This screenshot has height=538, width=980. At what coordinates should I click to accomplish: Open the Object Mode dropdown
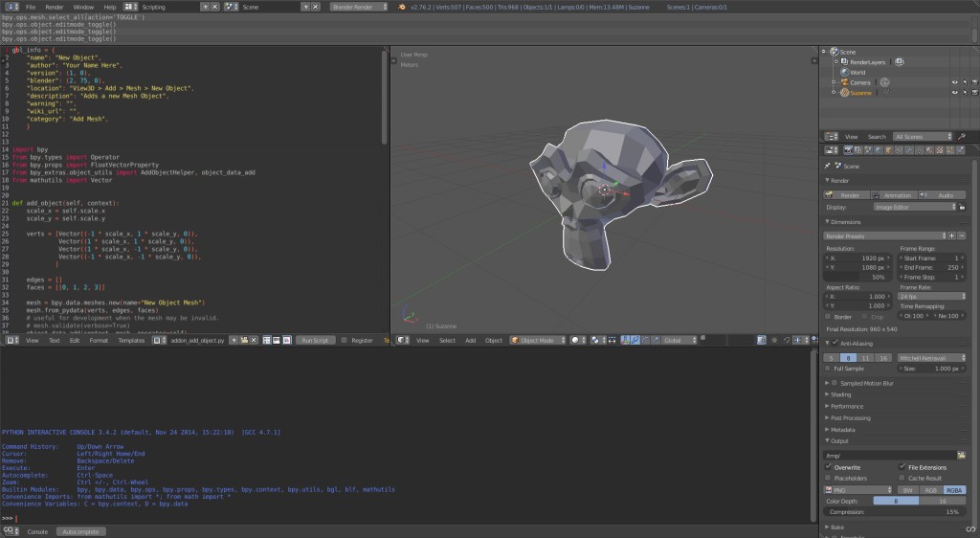(538, 340)
